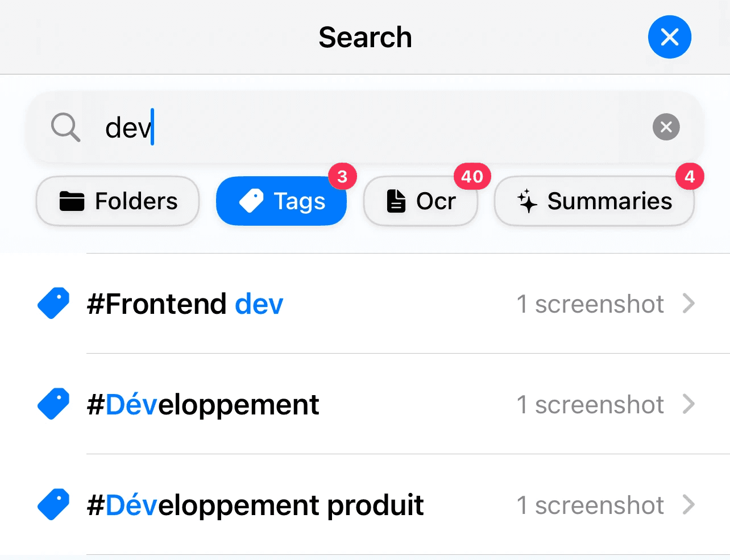
Task: Expand the #Développement row chevron
Action: 688,404
